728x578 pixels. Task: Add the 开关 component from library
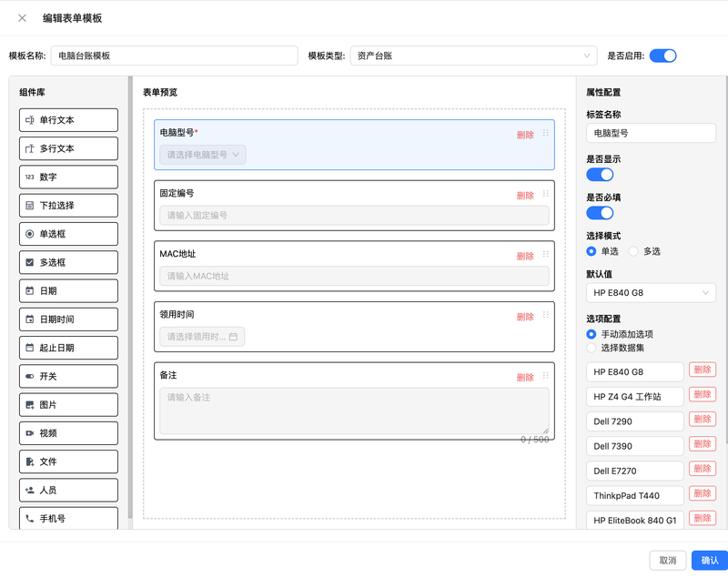[x=68, y=376]
